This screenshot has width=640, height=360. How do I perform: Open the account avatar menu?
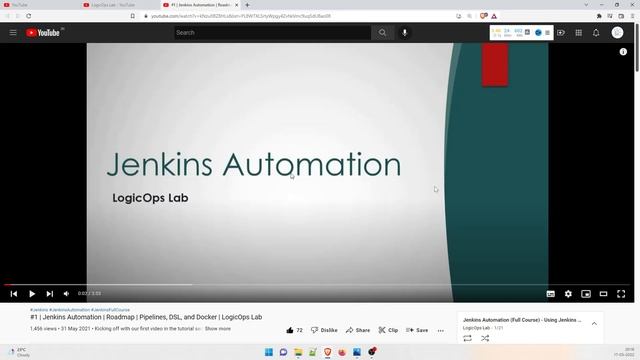pyautogui.click(x=617, y=33)
